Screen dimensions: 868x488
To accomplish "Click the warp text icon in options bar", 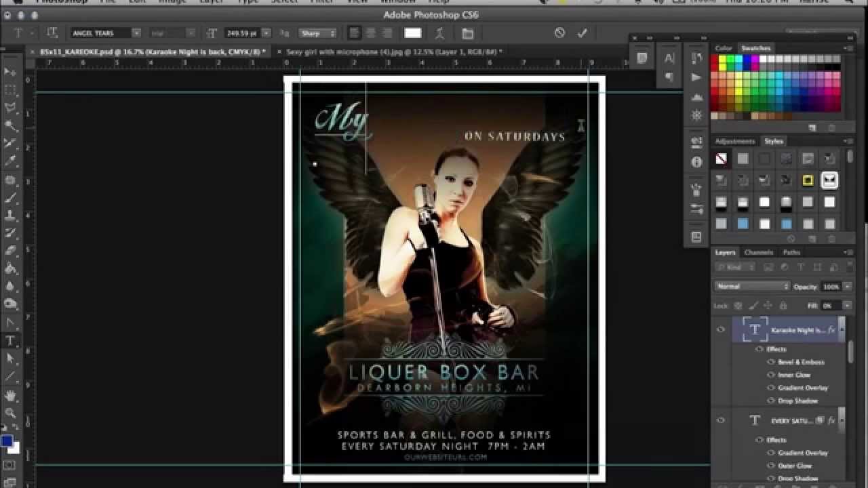I will (439, 33).
